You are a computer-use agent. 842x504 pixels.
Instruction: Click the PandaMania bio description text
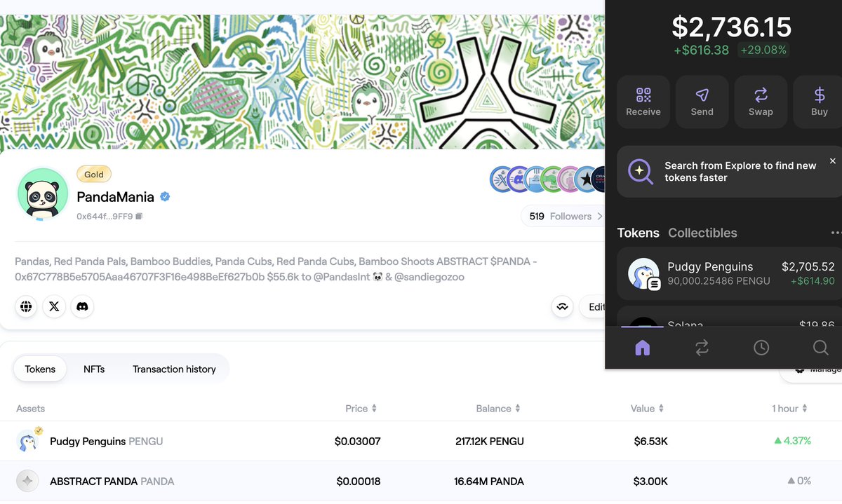pyautogui.click(x=276, y=269)
